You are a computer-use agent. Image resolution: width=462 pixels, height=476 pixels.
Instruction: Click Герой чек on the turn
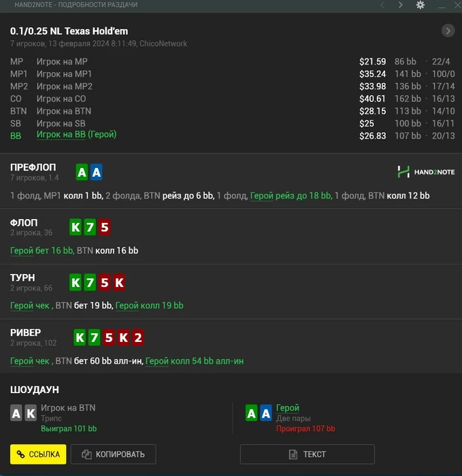pos(30,306)
